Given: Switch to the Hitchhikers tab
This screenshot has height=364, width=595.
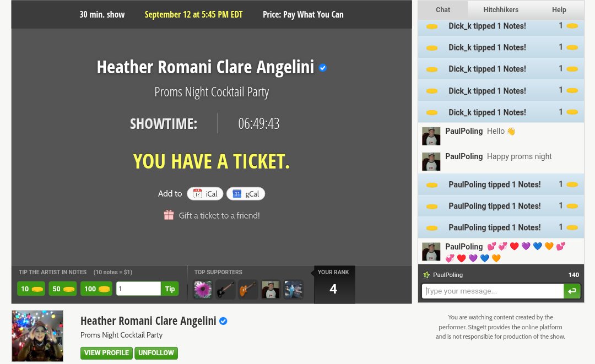Looking at the screenshot, I should click(x=500, y=10).
